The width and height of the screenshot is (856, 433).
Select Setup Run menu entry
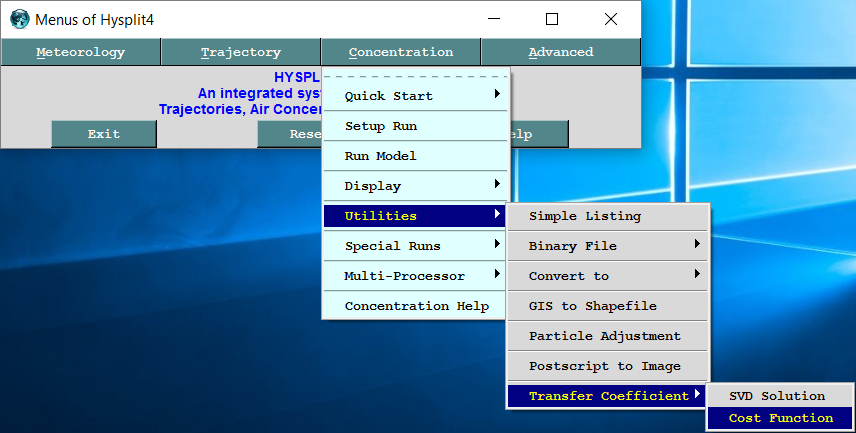coord(415,126)
